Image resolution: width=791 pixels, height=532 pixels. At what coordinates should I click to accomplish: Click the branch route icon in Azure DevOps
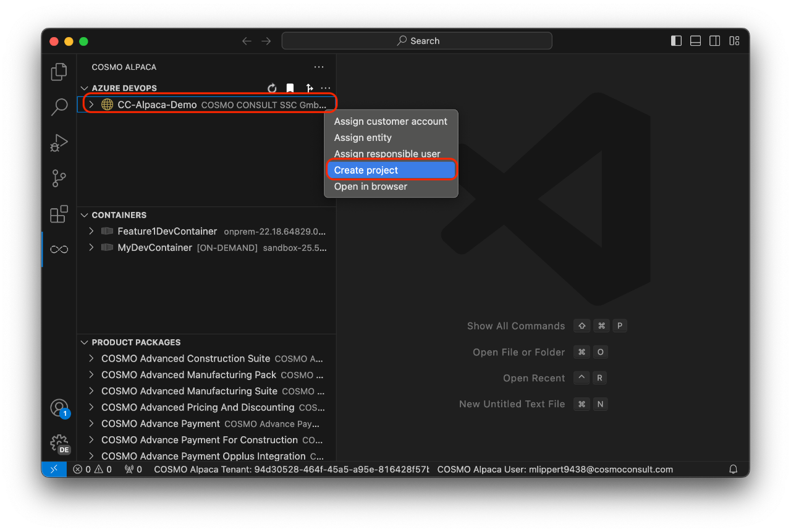pos(310,88)
